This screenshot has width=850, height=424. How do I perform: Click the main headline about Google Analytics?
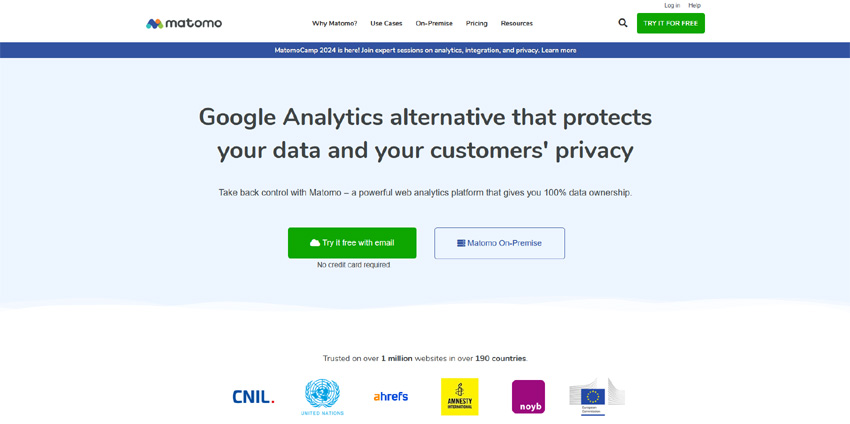tap(425, 133)
